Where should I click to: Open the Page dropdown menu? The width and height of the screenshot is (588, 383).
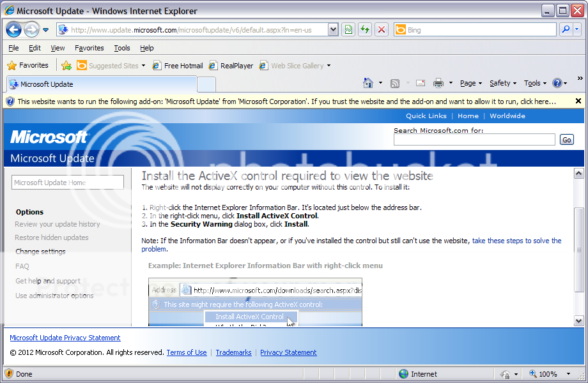(471, 83)
